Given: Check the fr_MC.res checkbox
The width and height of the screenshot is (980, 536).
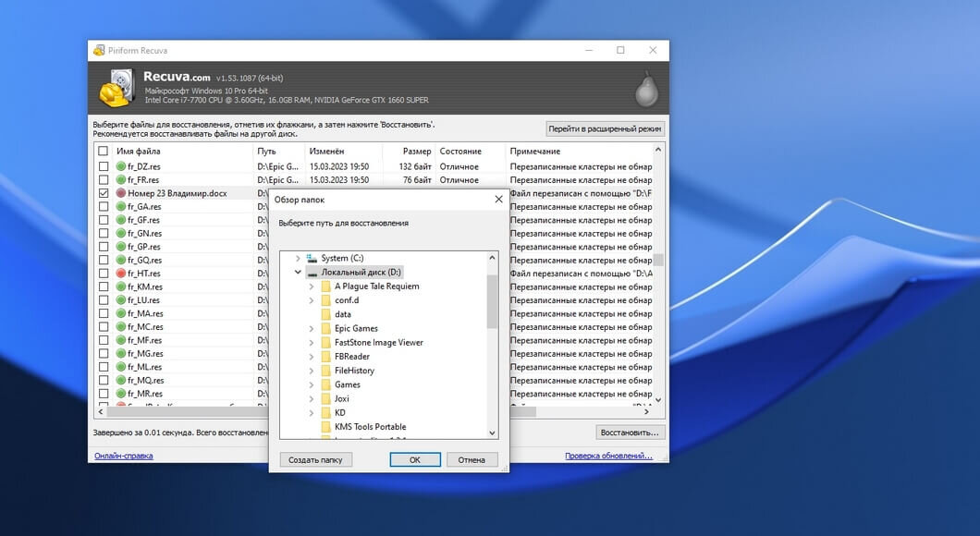Looking at the screenshot, I should [x=104, y=327].
